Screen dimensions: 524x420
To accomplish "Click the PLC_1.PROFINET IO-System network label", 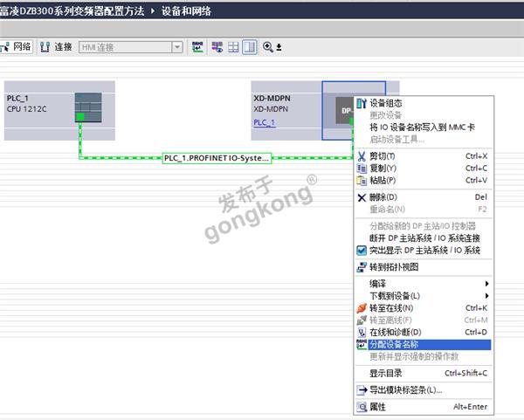I will 217,158.
